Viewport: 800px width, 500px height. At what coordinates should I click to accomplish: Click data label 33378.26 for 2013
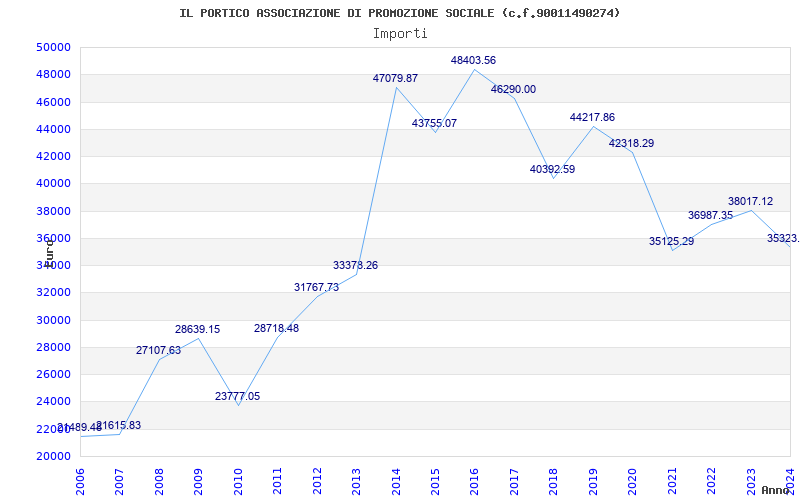pos(355,265)
